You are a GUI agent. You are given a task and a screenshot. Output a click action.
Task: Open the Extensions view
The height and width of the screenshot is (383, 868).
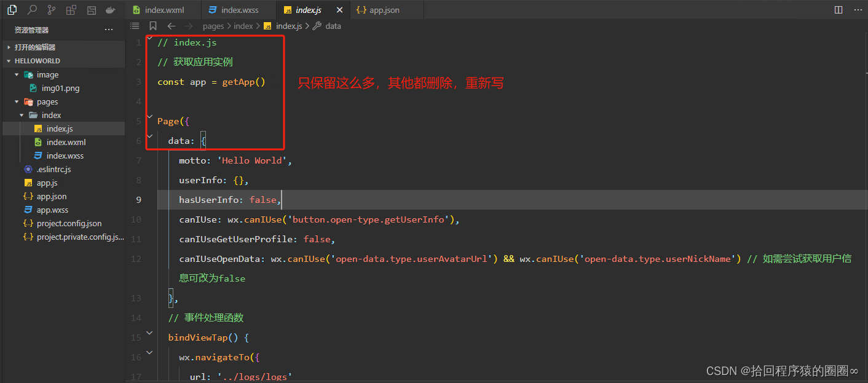(x=71, y=10)
